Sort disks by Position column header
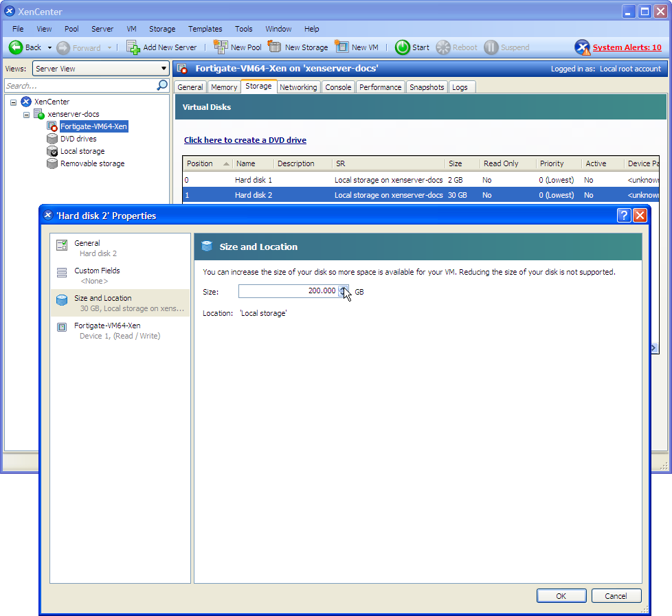Screen dimensions: 672x616 pos(208,163)
